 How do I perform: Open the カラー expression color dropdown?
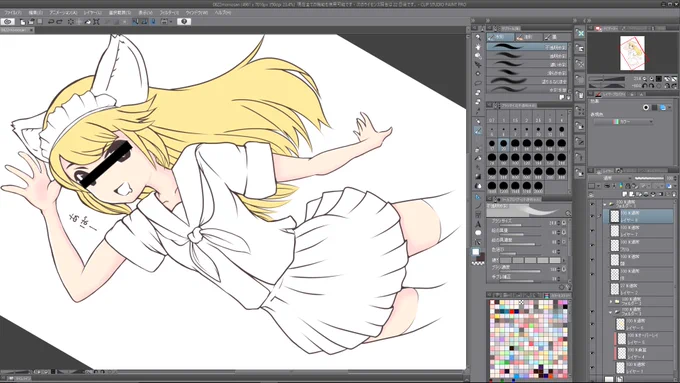click(624, 122)
